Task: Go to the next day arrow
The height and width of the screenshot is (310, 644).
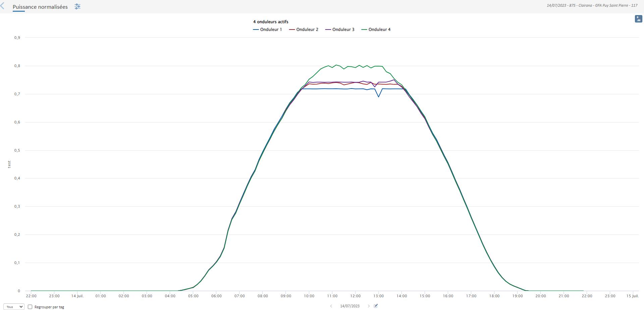Action: pos(369,306)
